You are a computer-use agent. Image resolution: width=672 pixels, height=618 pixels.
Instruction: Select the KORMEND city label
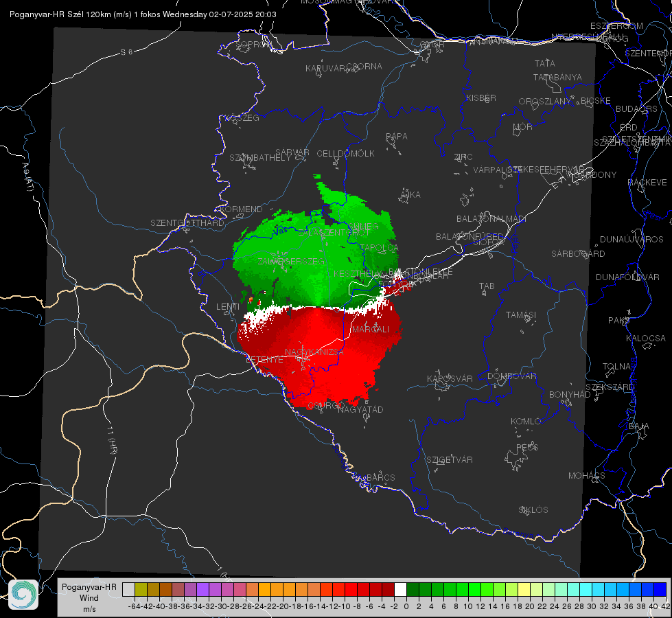(242, 209)
